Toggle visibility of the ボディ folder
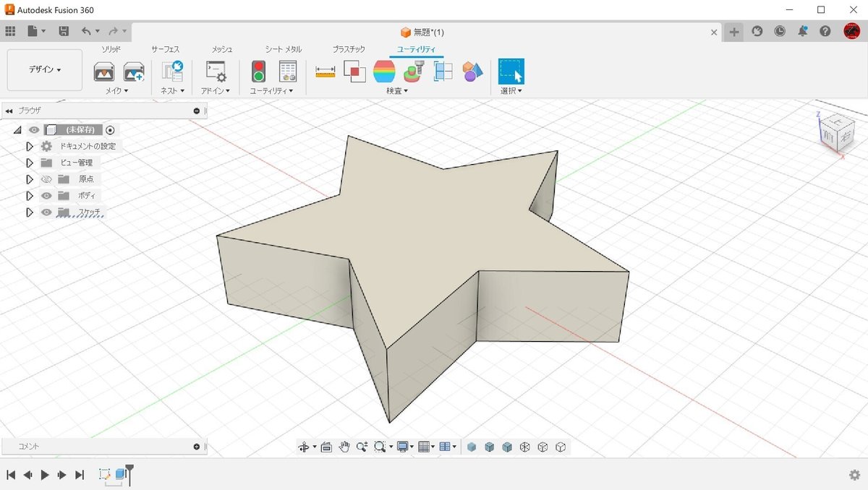Screen dimensions: 868x490 [46, 196]
